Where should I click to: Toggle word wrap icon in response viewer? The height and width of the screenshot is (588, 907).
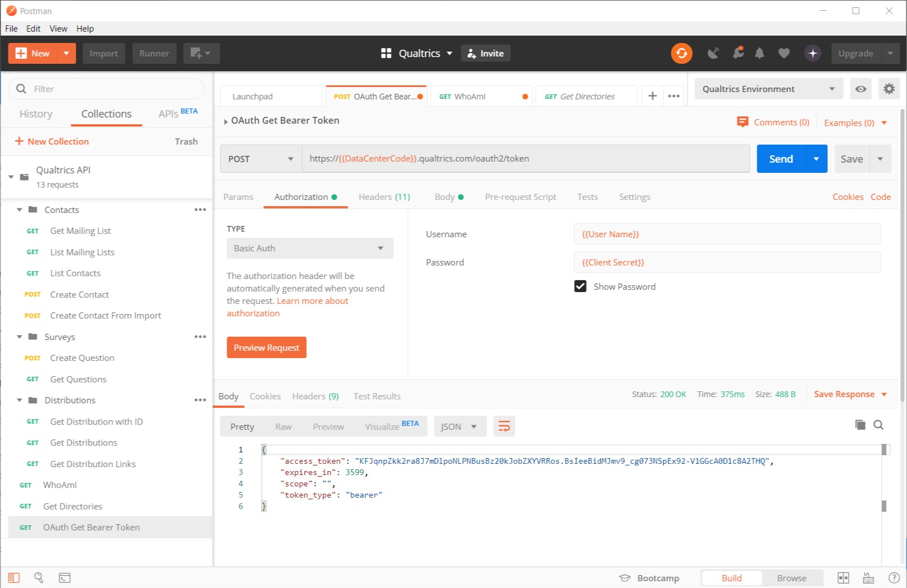pyautogui.click(x=504, y=426)
